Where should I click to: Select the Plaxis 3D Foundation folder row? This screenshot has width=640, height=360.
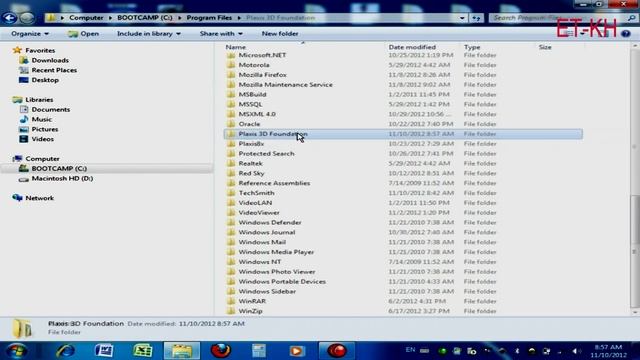(403, 134)
